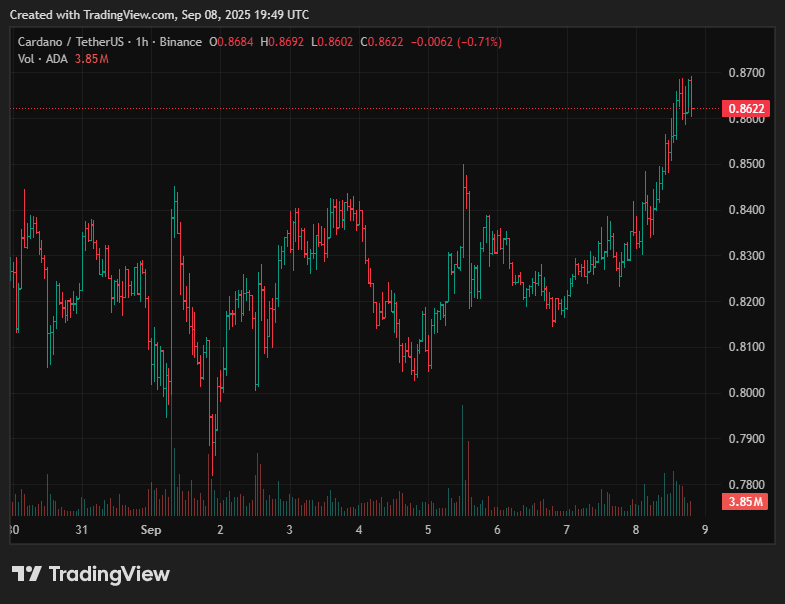The height and width of the screenshot is (604, 785).
Task: Click the 0.8000 price axis label
Action: 744,393
